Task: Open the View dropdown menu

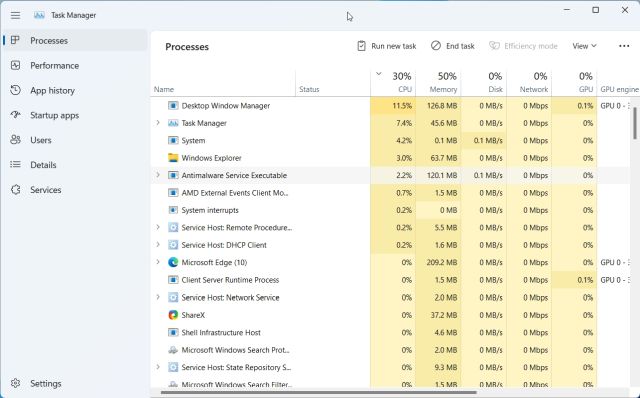Action: pyautogui.click(x=584, y=46)
